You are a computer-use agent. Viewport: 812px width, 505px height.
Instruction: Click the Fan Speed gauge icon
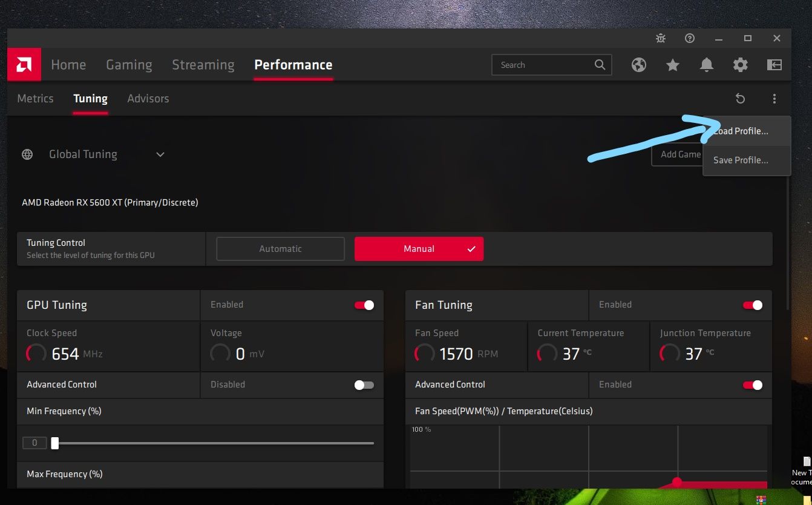pyautogui.click(x=425, y=354)
